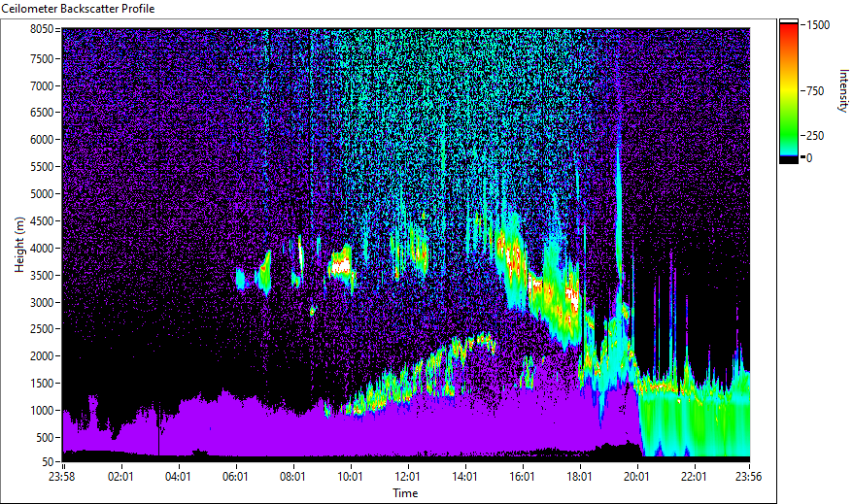Image resolution: width=853 pixels, height=504 pixels.
Task: Click the 6000 height tick label
Action: click(42, 140)
